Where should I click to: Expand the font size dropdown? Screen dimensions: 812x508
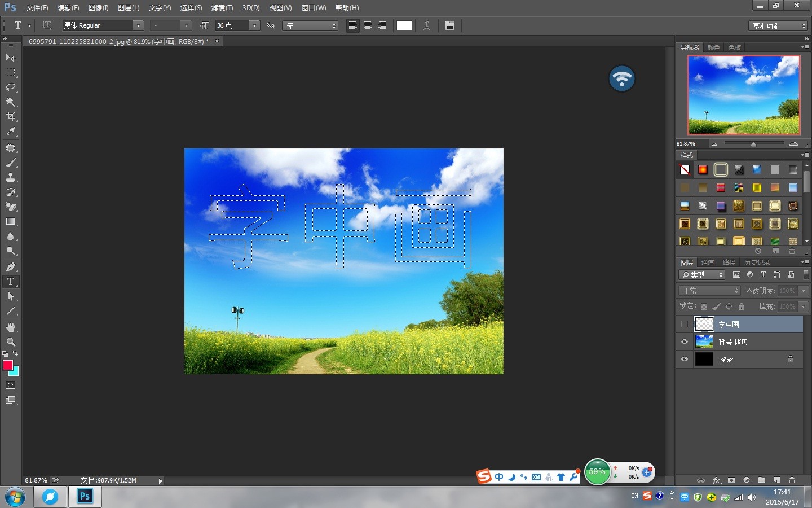[254, 25]
